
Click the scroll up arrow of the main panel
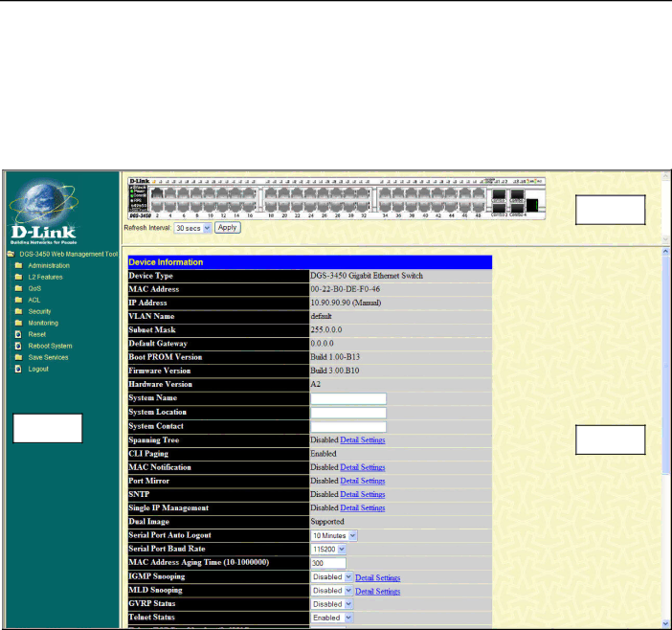tap(665, 252)
